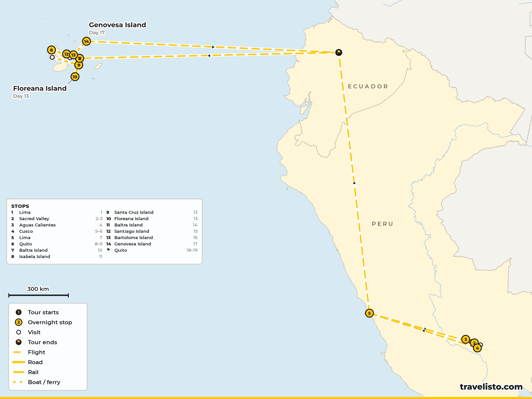Viewport: 532px width, 399px height.
Task: Select stop 10 Floreana Island in list
Action: coord(152,219)
